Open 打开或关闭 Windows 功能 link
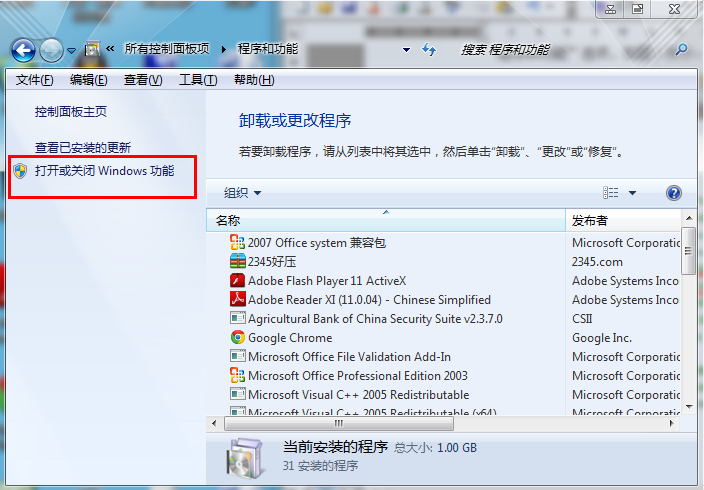 click(x=104, y=171)
